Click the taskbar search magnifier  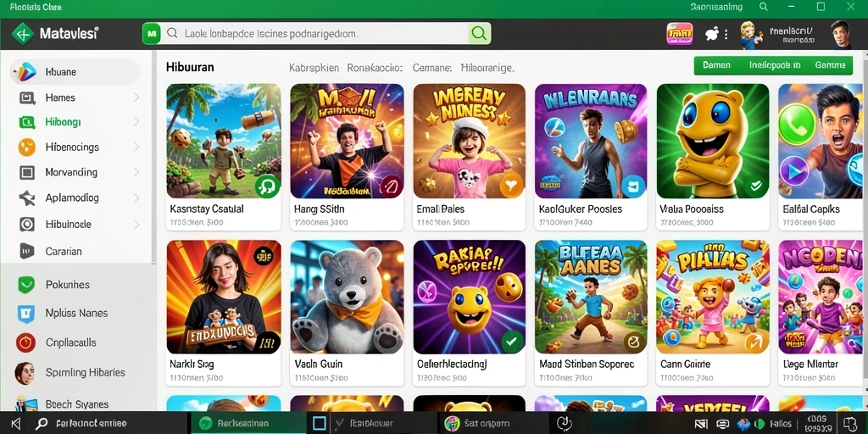pyautogui.click(x=41, y=424)
